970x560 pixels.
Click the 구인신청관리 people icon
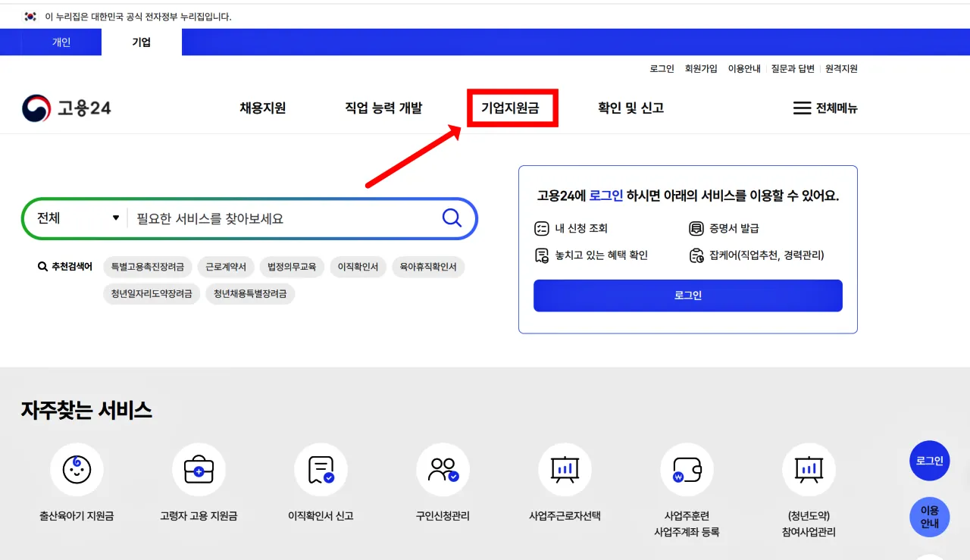443,470
